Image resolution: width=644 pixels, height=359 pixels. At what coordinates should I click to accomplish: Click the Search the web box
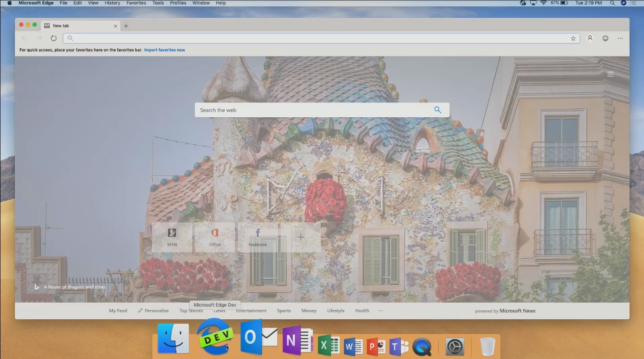pyautogui.click(x=322, y=110)
